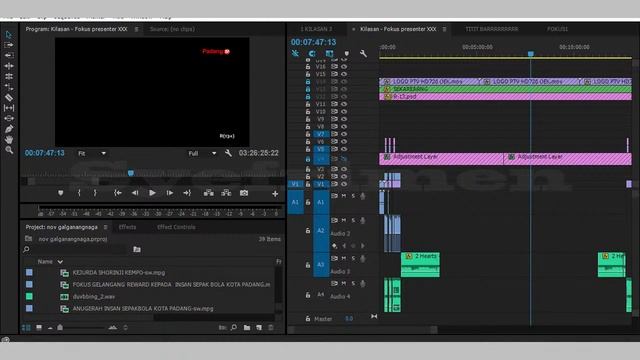This screenshot has width=640, height=360.
Task: Open timeline display settings wrench
Action: (363, 53)
